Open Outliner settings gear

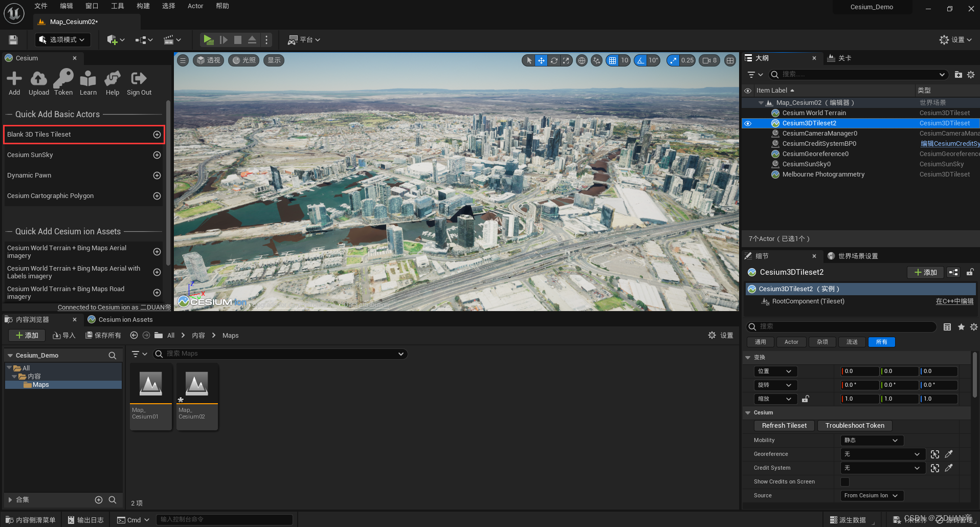971,75
